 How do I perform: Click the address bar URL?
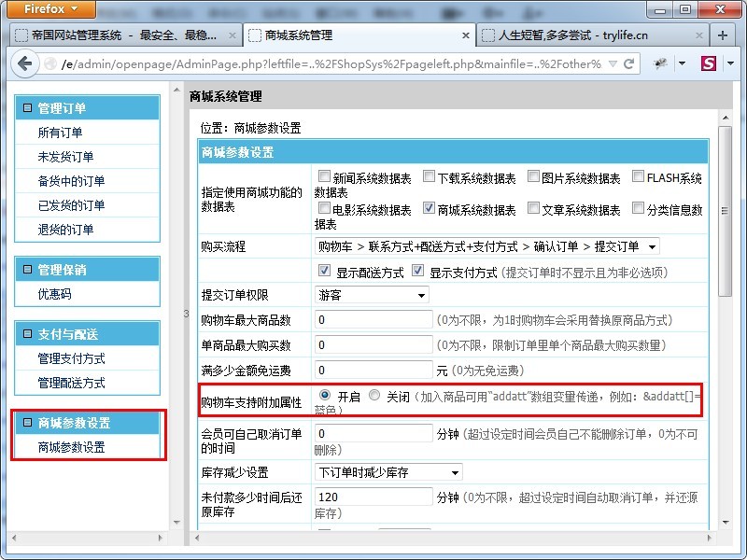(x=331, y=63)
